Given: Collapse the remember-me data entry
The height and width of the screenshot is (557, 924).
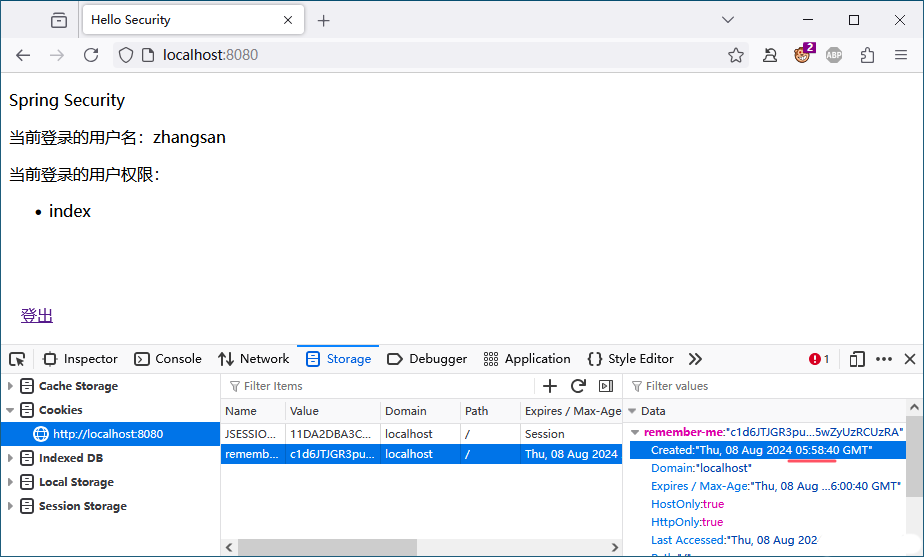Looking at the screenshot, I should click(635, 432).
